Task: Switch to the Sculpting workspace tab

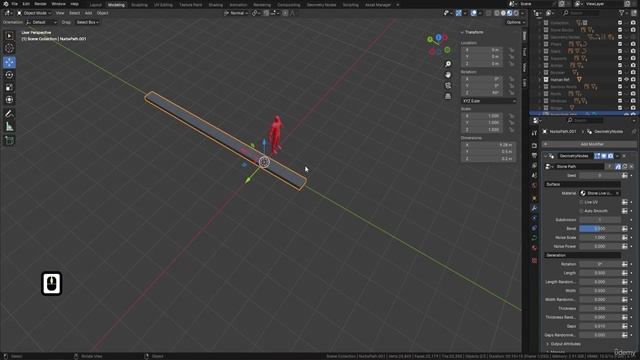Action: [139, 5]
